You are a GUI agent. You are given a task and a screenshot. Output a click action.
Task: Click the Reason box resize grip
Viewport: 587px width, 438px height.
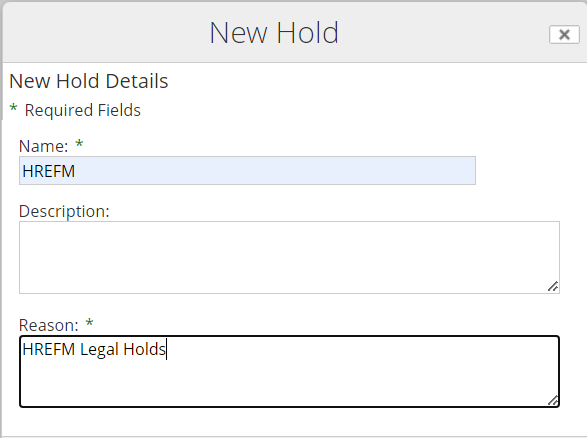click(553, 400)
